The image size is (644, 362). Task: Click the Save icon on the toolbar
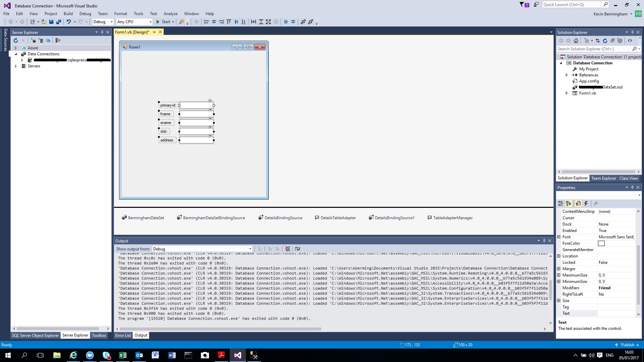(x=51, y=22)
